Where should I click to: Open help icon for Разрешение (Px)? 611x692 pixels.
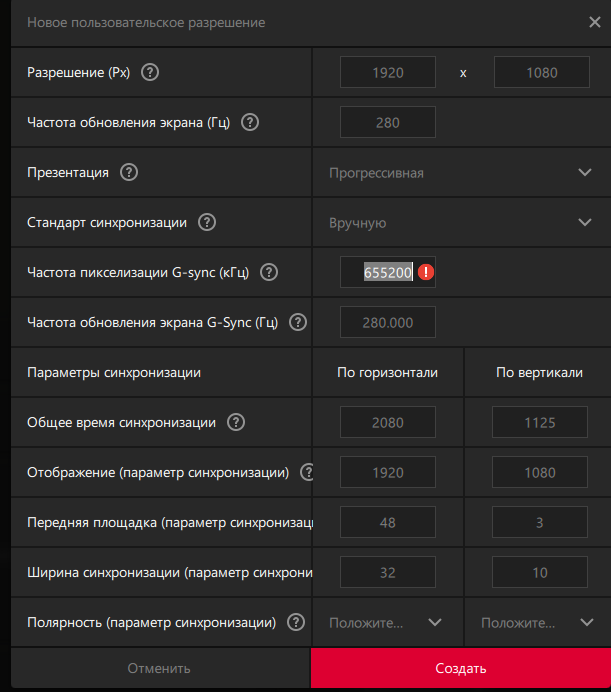click(x=150, y=72)
